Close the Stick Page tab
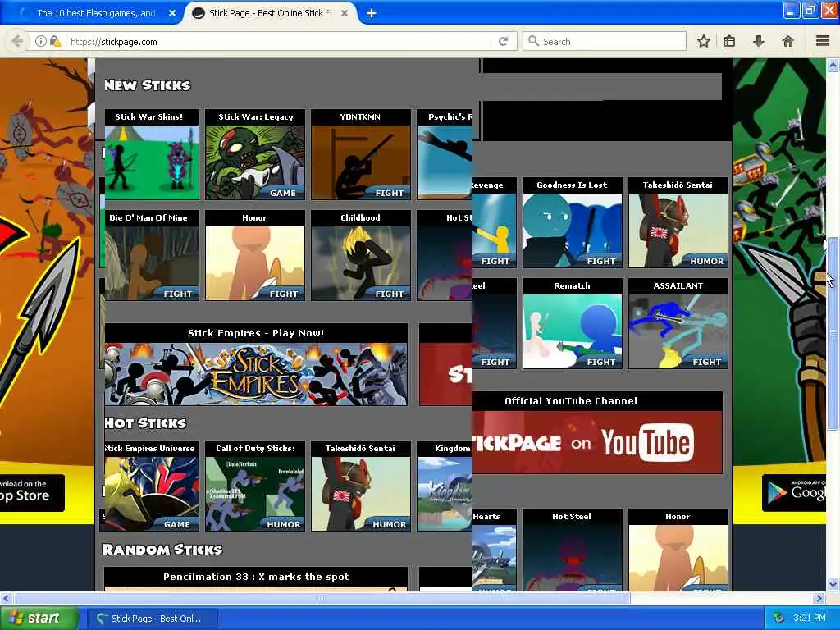This screenshot has height=630, width=840. (x=345, y=13)
